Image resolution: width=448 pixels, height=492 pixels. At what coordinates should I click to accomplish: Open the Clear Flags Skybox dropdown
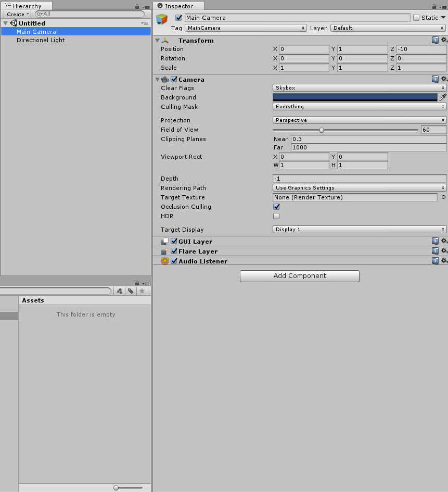[360, 88]
